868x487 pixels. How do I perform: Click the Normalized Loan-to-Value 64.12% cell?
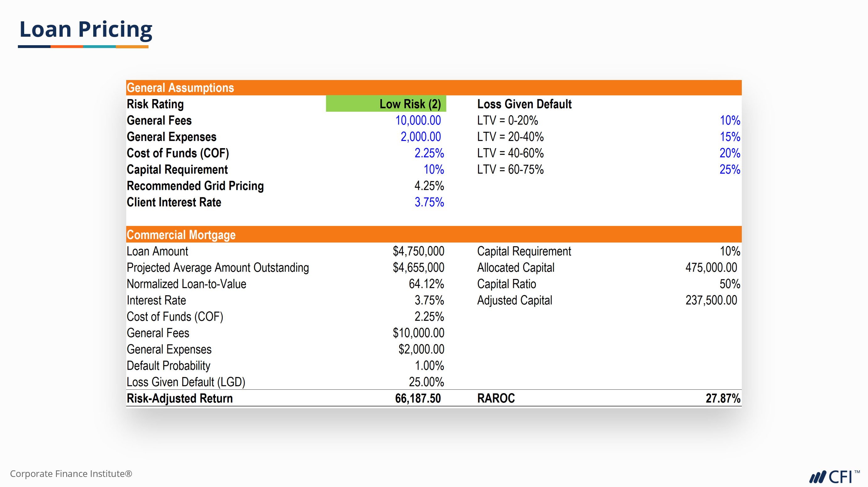coord(426,284)
